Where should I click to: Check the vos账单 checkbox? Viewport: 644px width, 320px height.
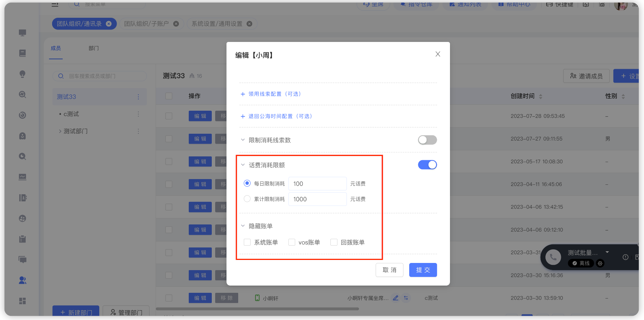pyautogui.click(x=292, y=242)
